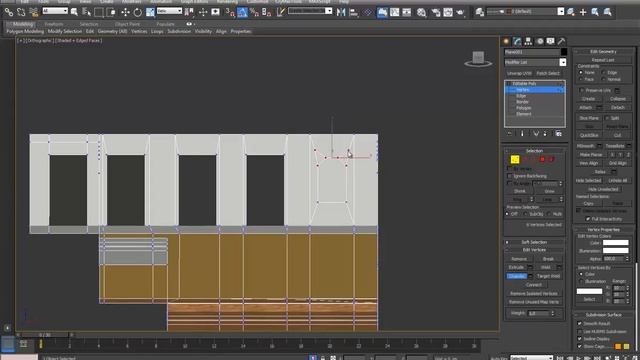Open the Create command panel tab

tap(506, 41)
